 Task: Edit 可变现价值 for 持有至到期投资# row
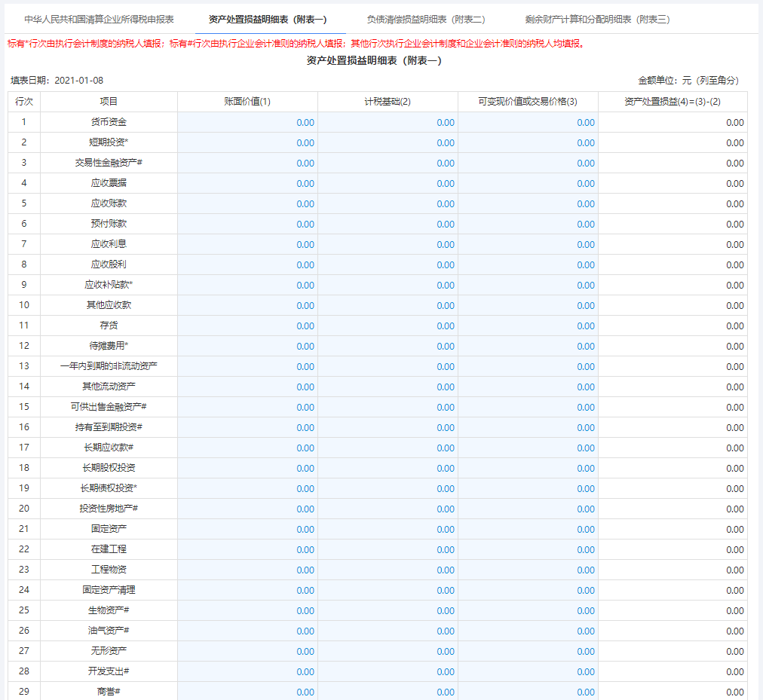pos(528,427)
